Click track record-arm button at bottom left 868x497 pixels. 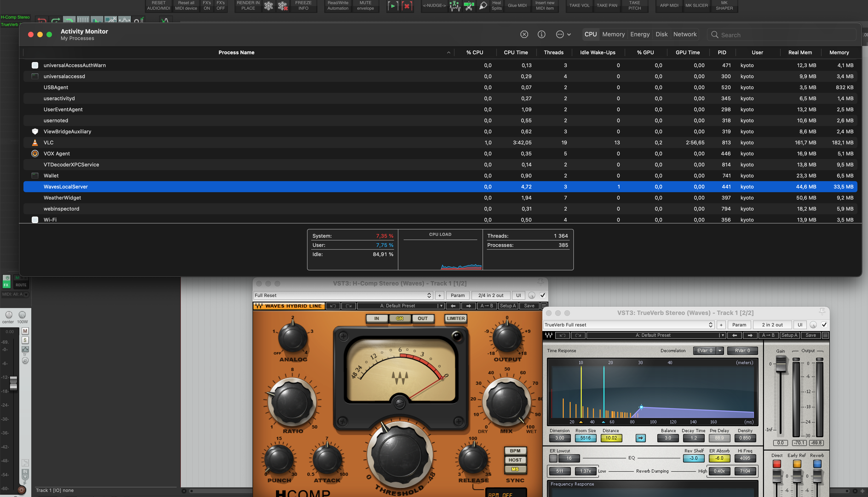point(22,490)
